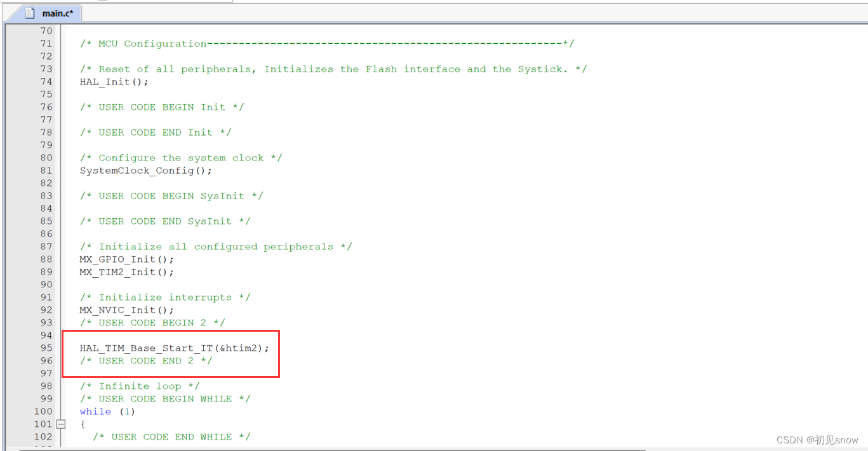Click the file icon on the main.c tab
Viewport: 868px width, 451px height.
[x=30, y=13]
